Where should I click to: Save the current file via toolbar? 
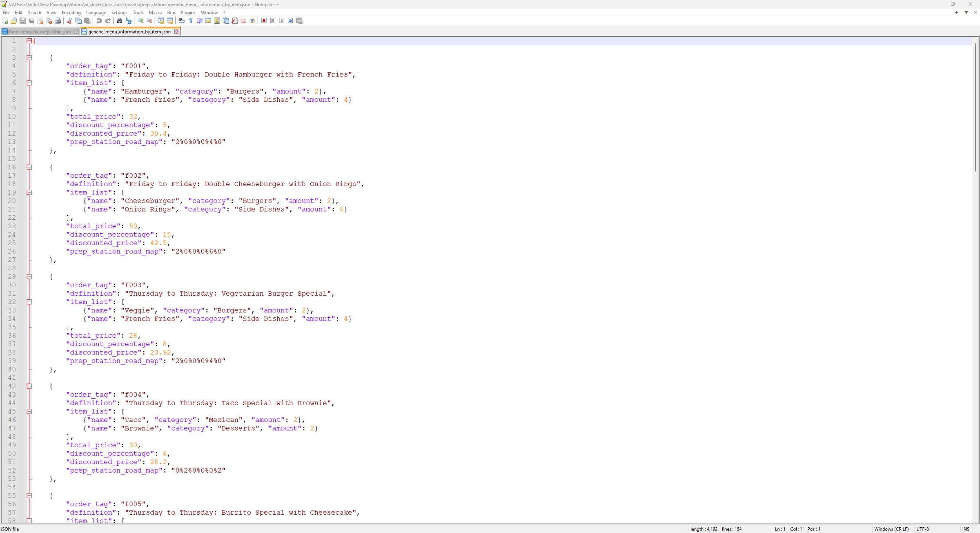[x=22, y=21]
